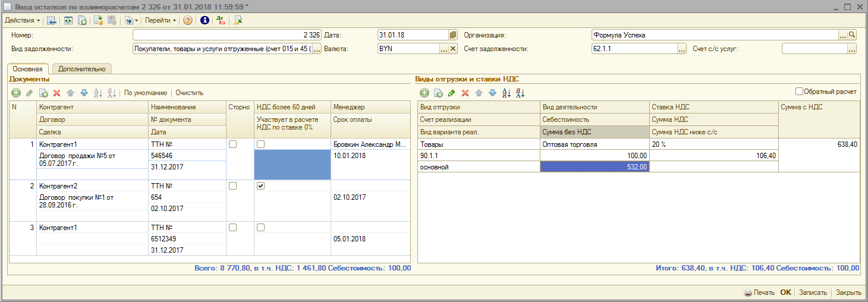Click the Дт/Кт posting results icon
868x302 pixels.
click(221, 20)
